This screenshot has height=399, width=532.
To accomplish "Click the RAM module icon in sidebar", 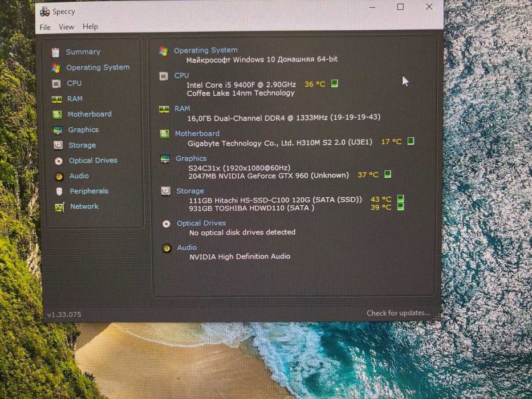I will click(x=56, y=99).
